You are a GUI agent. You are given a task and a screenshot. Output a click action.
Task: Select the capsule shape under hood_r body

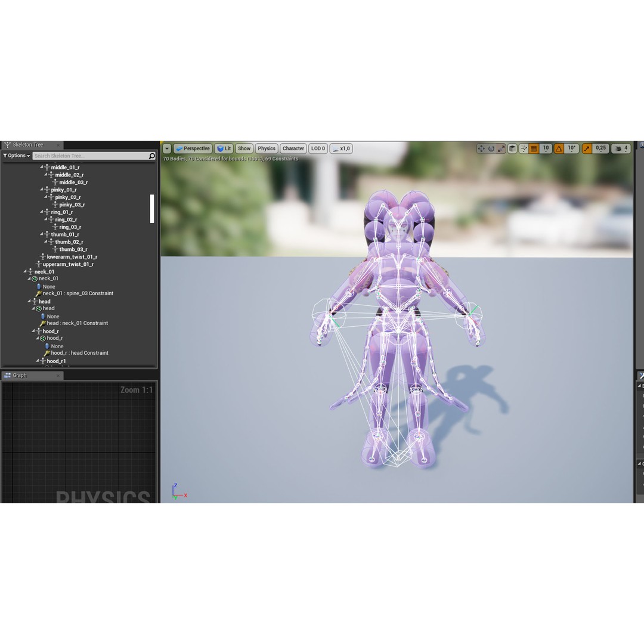point(47,346)
